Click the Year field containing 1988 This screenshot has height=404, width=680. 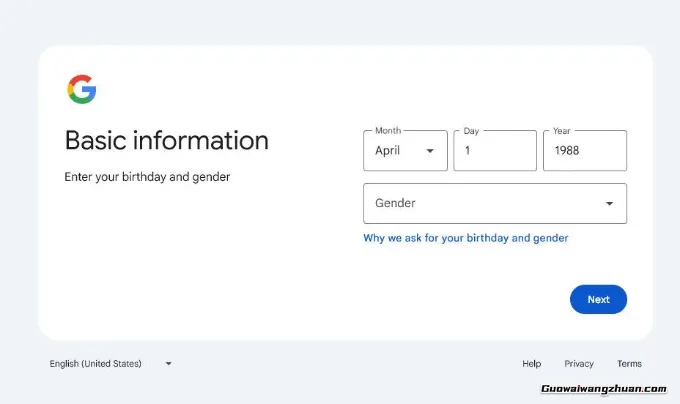point(584,151)
